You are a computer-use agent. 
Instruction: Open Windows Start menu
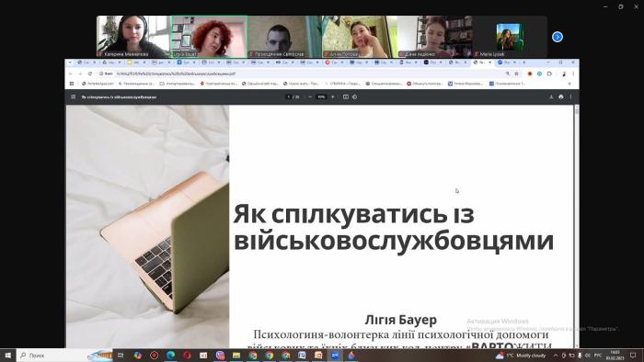coord(7,356)
